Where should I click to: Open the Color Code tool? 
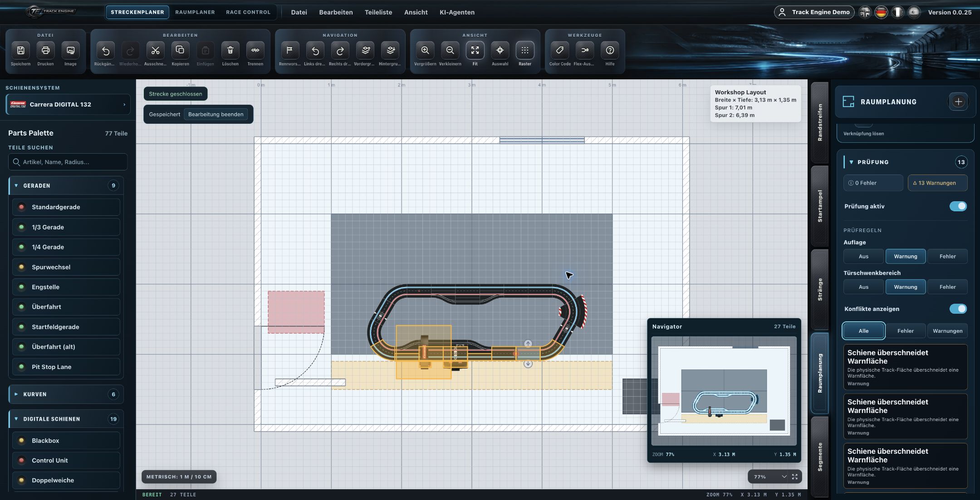(x=560, y=50)
